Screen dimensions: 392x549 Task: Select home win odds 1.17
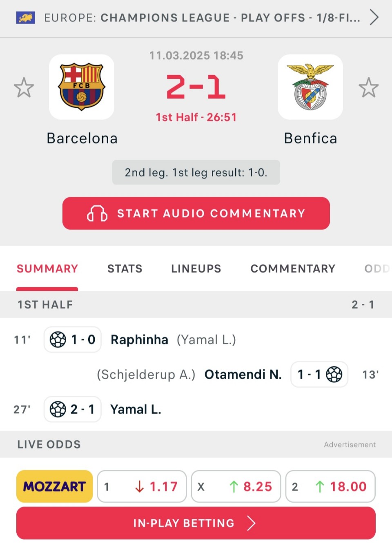142,486
